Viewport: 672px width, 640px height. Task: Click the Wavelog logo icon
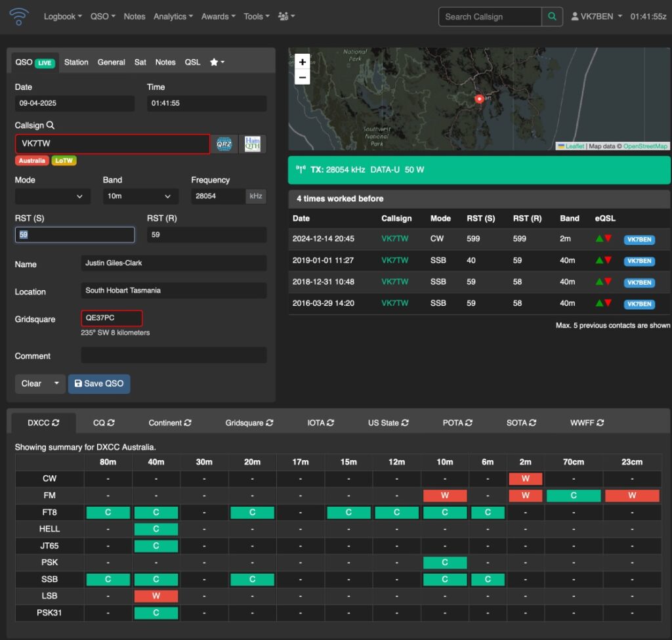(19, 16)
